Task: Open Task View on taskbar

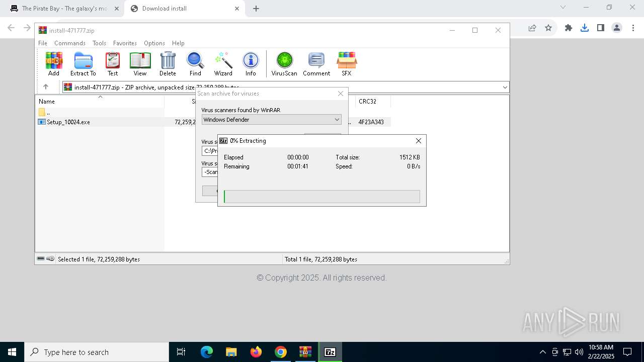Action: coord(181,352)
